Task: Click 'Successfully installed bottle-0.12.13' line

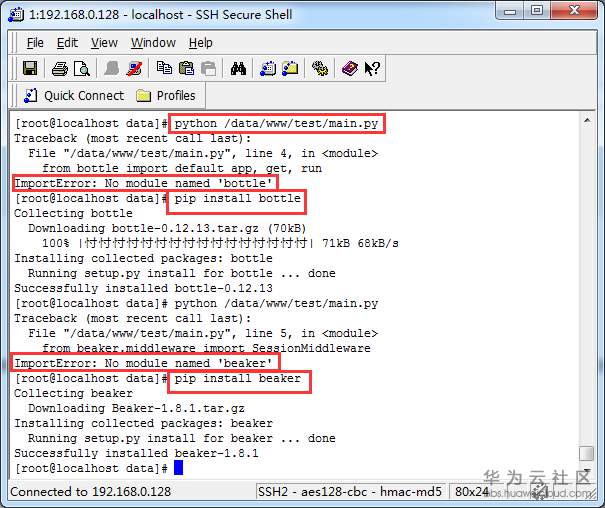Action: (x=144, y=288)
